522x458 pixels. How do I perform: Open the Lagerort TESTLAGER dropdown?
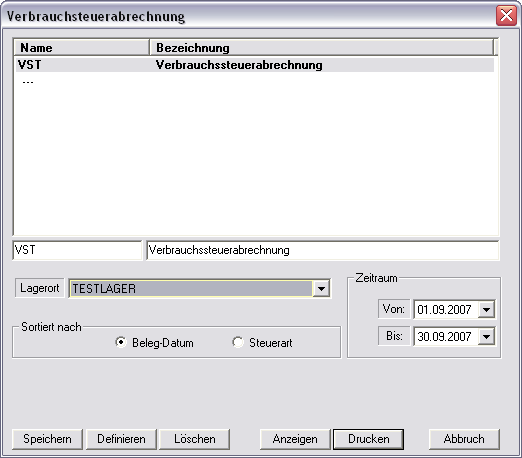(x=321, y=289)
